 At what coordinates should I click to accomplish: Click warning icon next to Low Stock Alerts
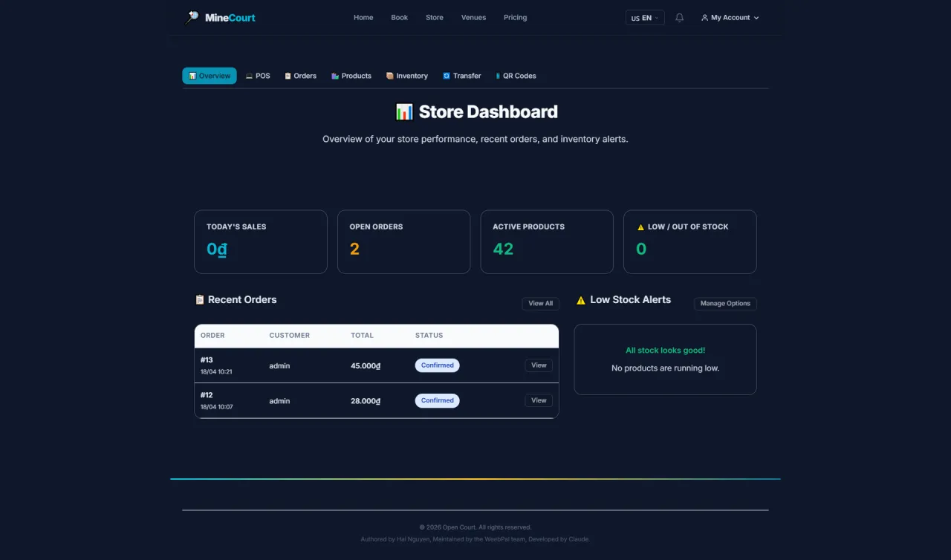tap(581, 300)
